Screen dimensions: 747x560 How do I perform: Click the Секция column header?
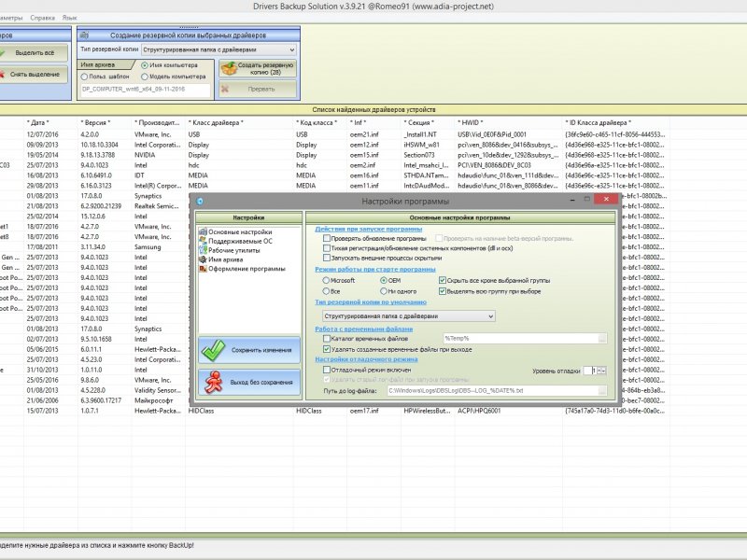pos(418,123)
